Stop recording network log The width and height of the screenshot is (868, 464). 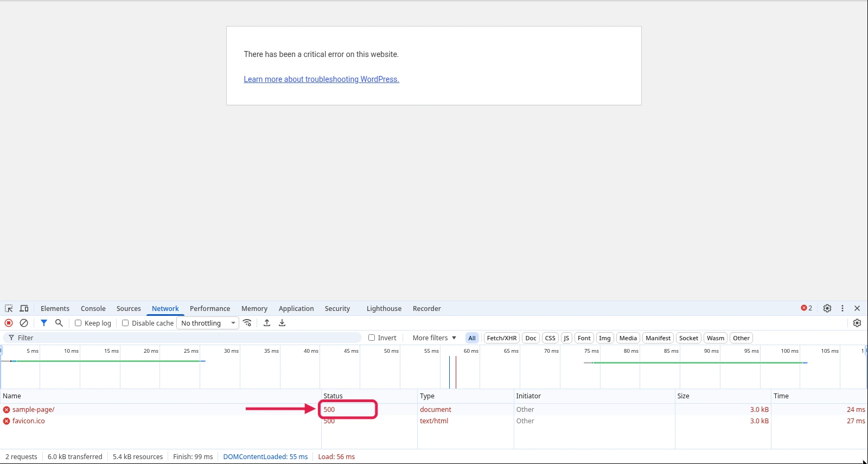[x=9, y=323]
